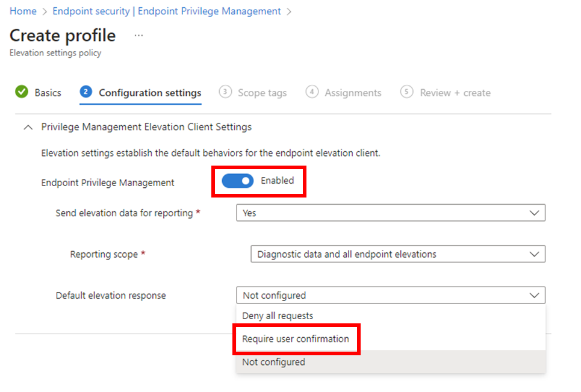Click the green Basics step checkmark icon
Viewport: 581px width, 392px height.
pos(22,92)
